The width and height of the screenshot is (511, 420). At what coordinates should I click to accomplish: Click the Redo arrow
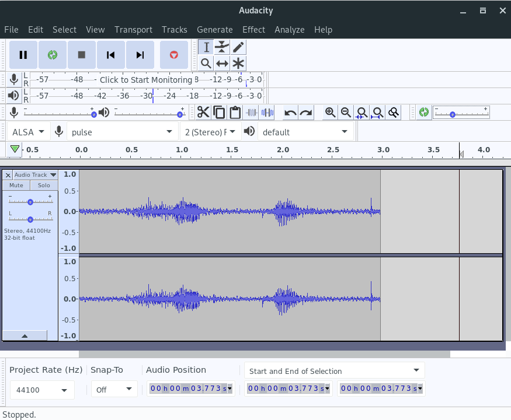pyautogui.click(x=306, y=113)
